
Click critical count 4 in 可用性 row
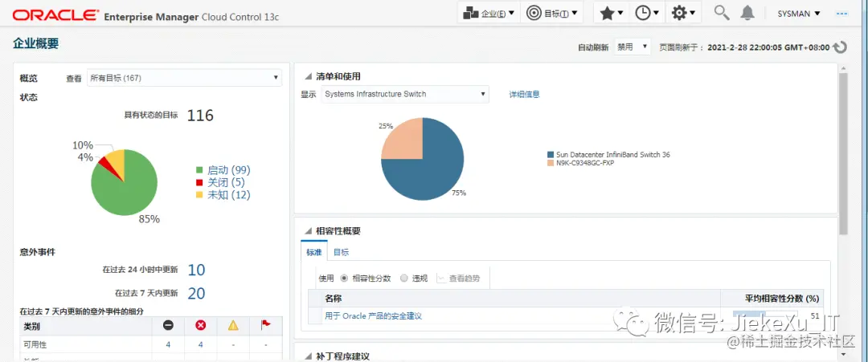[200, 344]
